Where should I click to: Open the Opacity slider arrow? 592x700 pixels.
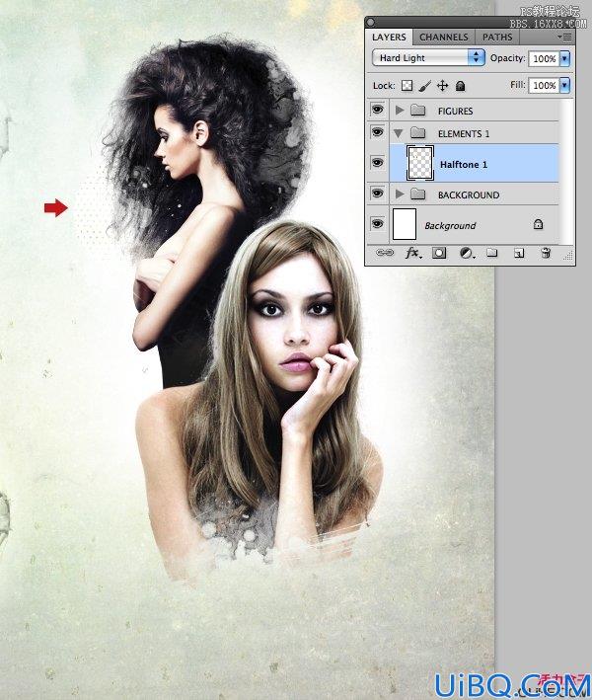(x=564, y=58)
